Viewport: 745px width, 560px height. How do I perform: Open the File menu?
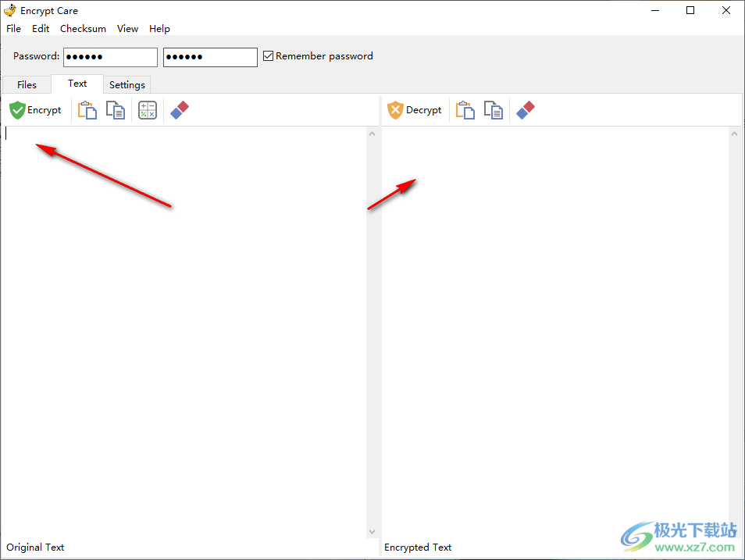tap(13, 29)
